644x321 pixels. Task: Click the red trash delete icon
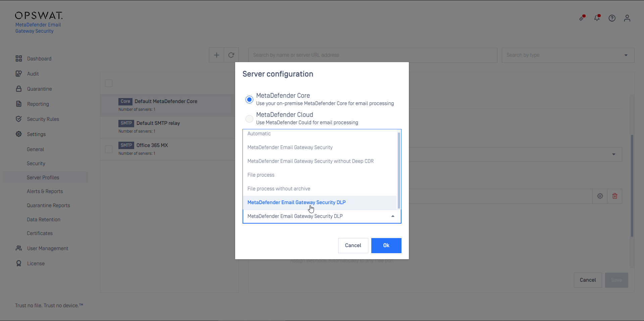click(x=615, y=196)
